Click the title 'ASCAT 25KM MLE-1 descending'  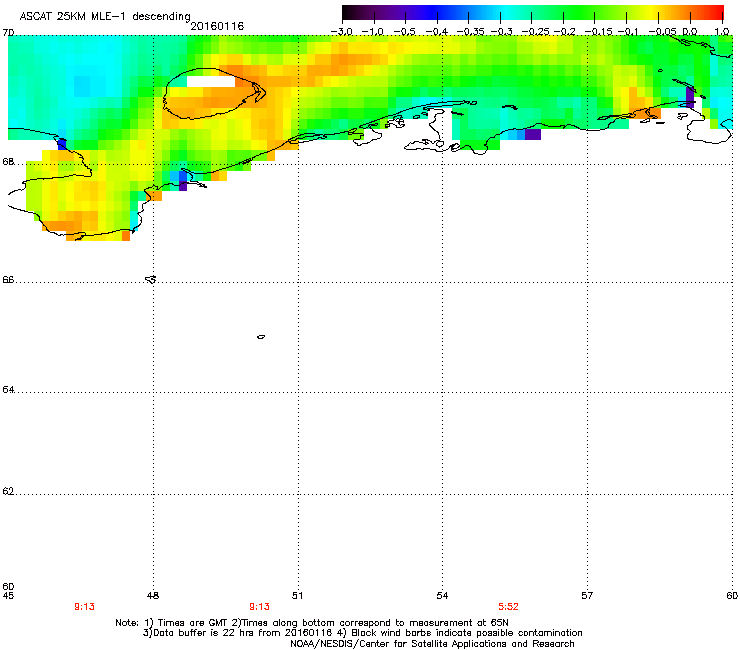tap(105, 17)
